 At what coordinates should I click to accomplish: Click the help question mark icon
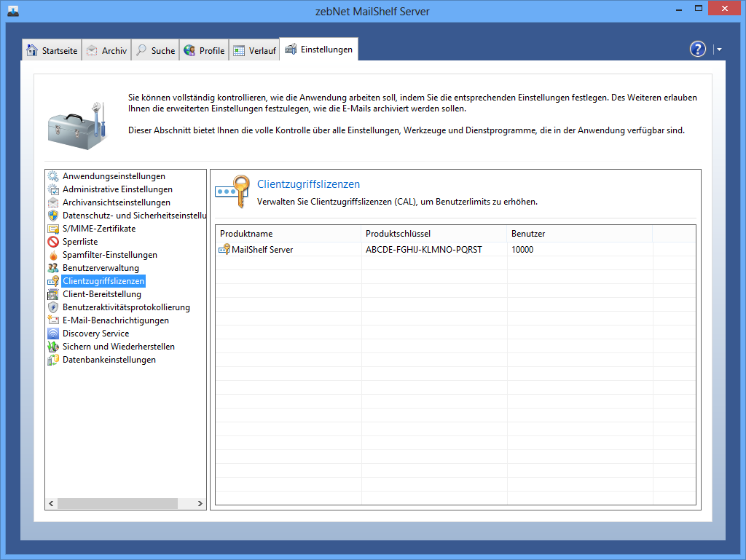(697, 49)
